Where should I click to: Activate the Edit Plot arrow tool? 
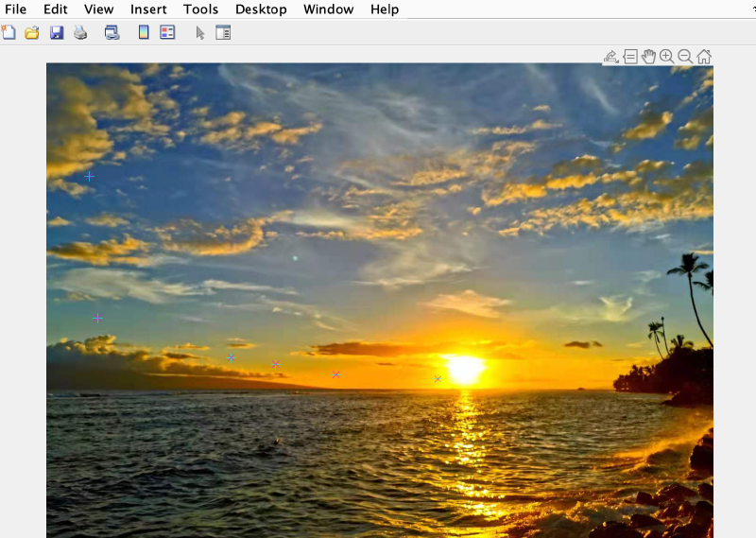tap(200, 33)
